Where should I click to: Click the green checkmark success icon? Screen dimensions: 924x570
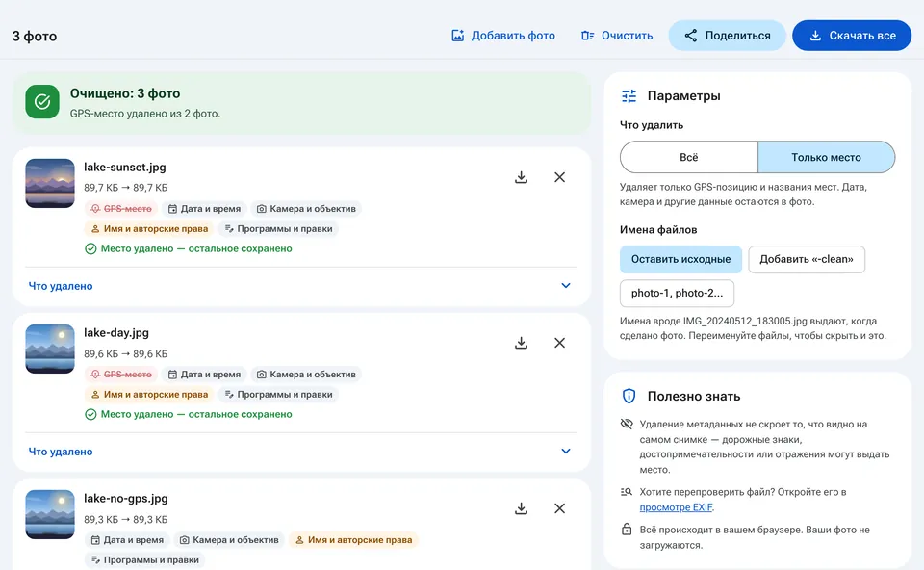(42, 101)
